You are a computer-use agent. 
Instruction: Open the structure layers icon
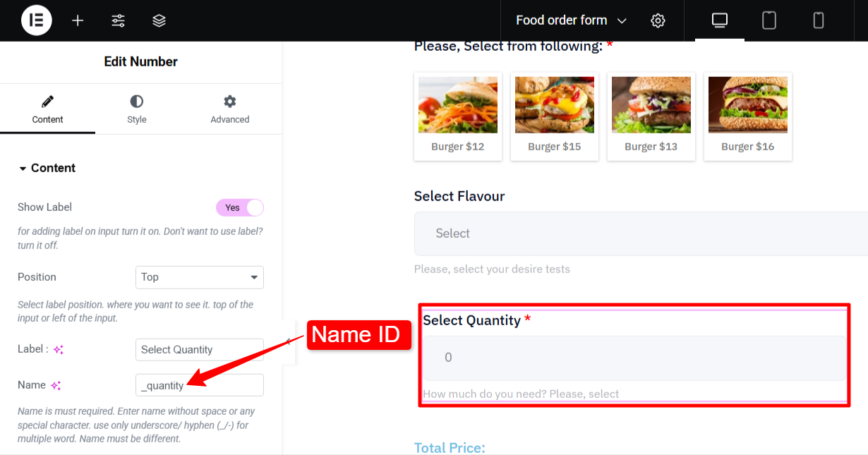[159, 20]
